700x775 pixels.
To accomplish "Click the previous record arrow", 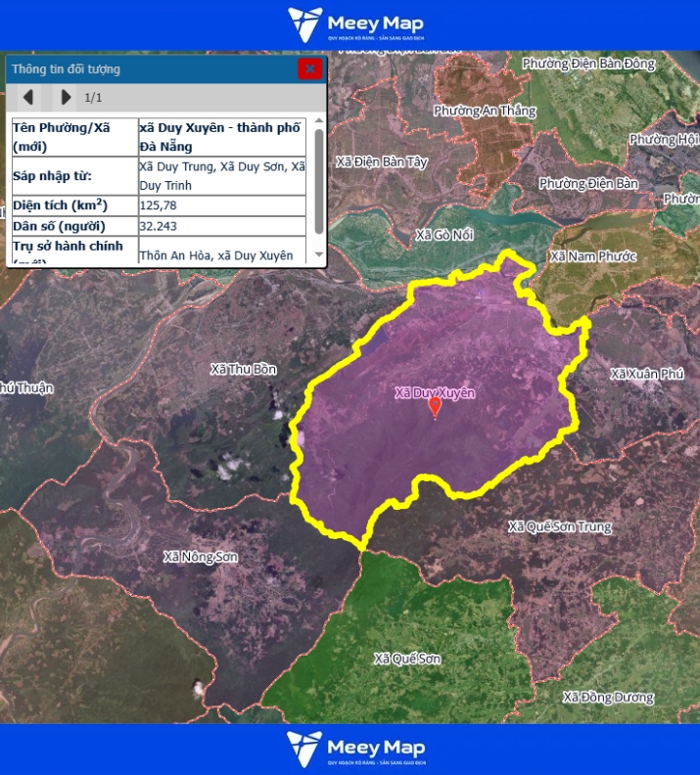I will point(28,97).
